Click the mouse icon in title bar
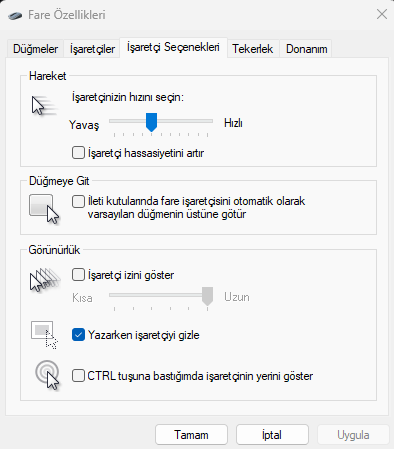394x449 pixels. [x=15, y=15]
